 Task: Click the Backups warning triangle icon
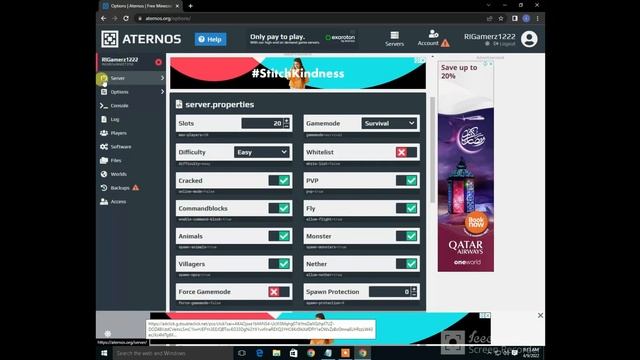pyautogui.click(x=136, y=188)
